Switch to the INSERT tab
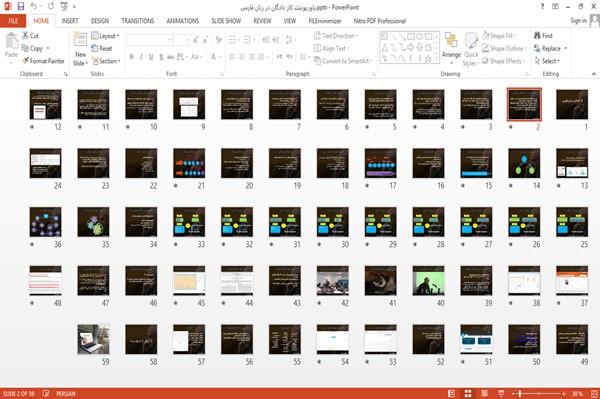The width and height of the screenshot is (600, 399). pos(70,21)
